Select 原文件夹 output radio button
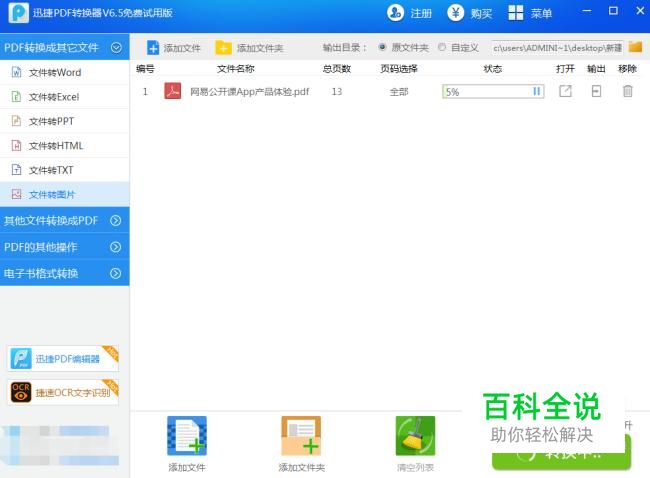The image size is (650, 478). pos(382,47)
